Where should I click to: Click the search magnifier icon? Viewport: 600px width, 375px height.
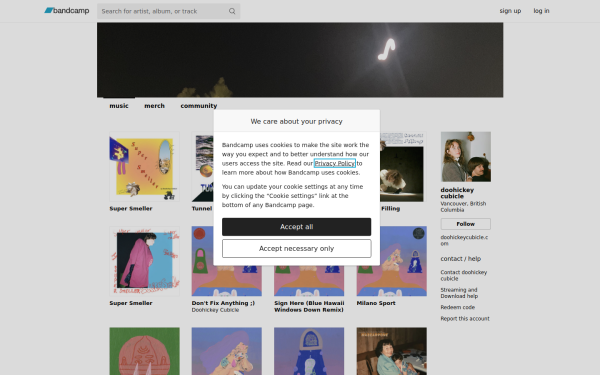point(232,11)
